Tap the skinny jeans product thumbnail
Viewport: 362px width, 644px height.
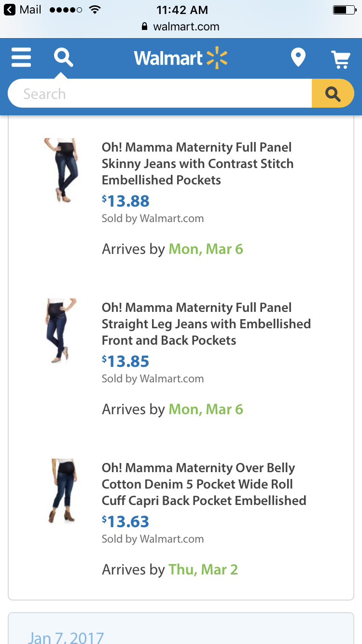point(61,170)
